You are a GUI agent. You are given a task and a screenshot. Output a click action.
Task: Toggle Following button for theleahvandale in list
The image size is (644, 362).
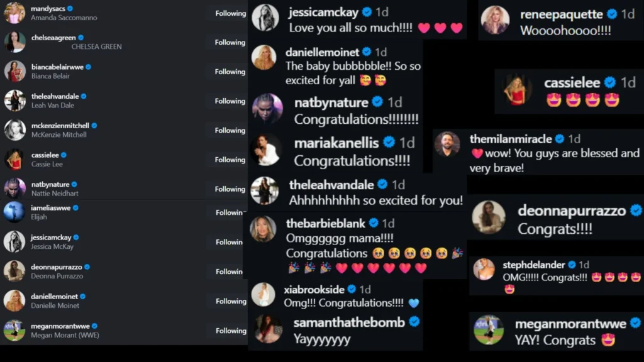pos(230,101)
